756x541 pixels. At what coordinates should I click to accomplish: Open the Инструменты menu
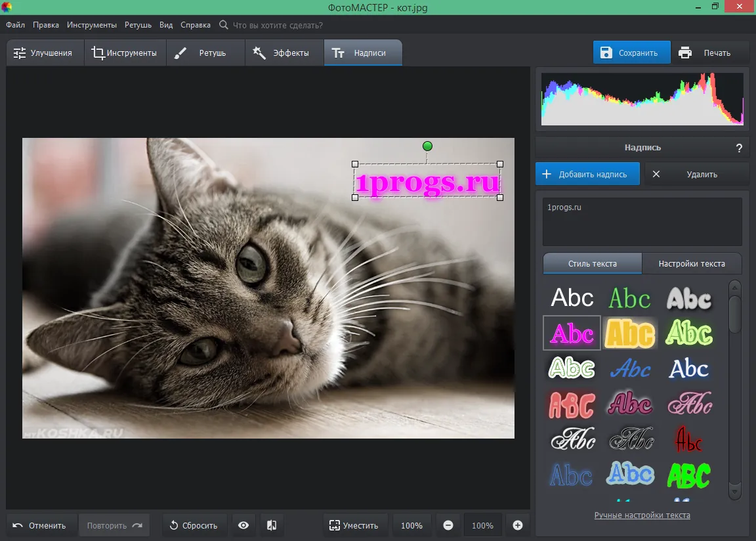(x=92, y=24)
